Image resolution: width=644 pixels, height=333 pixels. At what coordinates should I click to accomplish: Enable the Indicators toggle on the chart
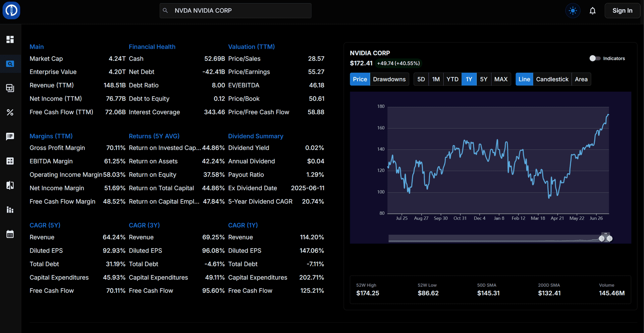(x=595, y=58)
